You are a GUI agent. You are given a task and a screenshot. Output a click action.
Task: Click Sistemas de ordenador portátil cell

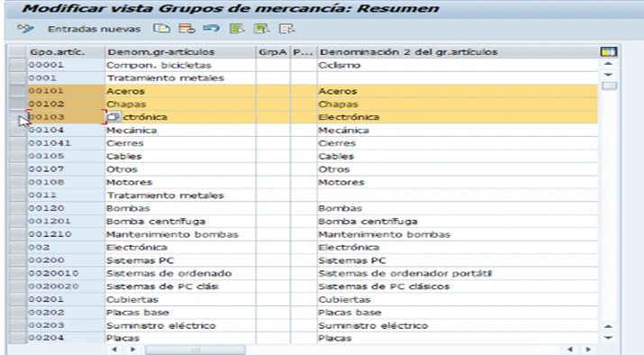pos(458,273)
